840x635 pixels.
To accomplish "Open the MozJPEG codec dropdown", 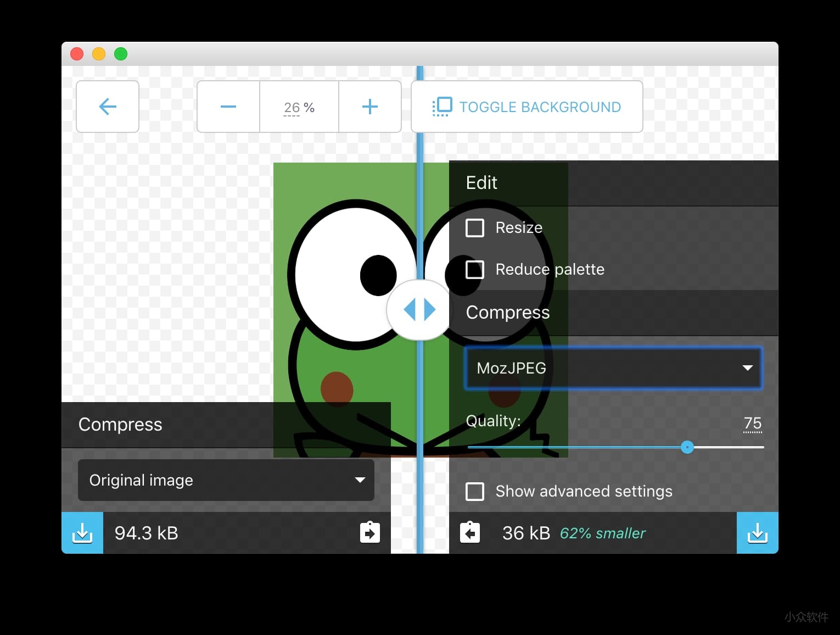I will click(x=613, y=368).
